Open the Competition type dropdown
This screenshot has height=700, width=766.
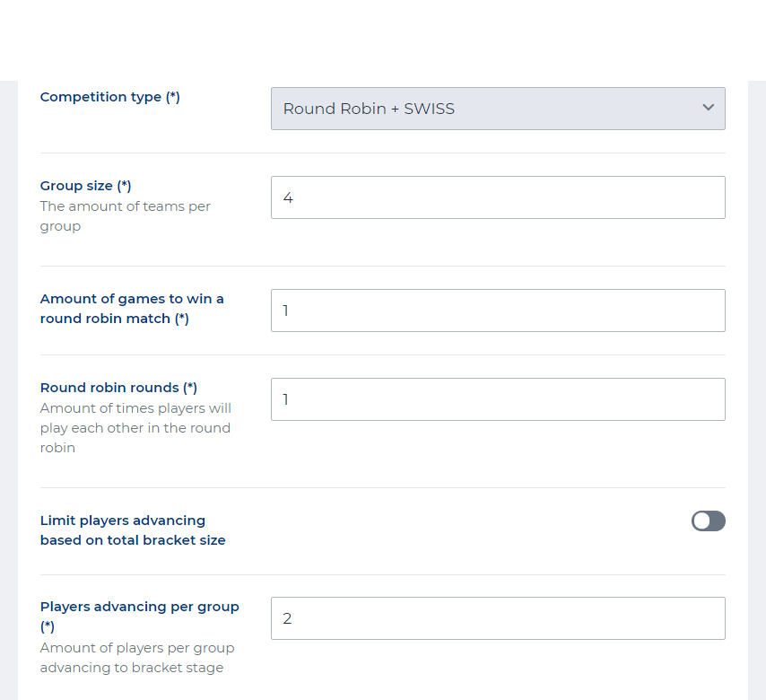[x=498, y=109]
